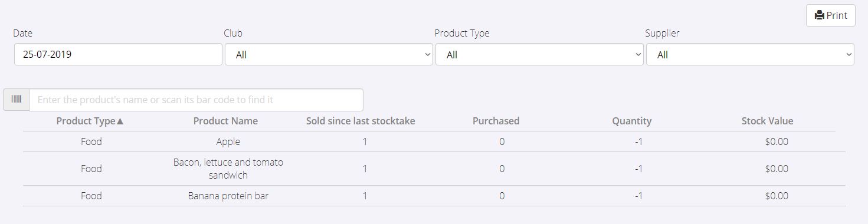
Task: Focus the product name search box
Action: pyautogui.click(x=196, y=100)
